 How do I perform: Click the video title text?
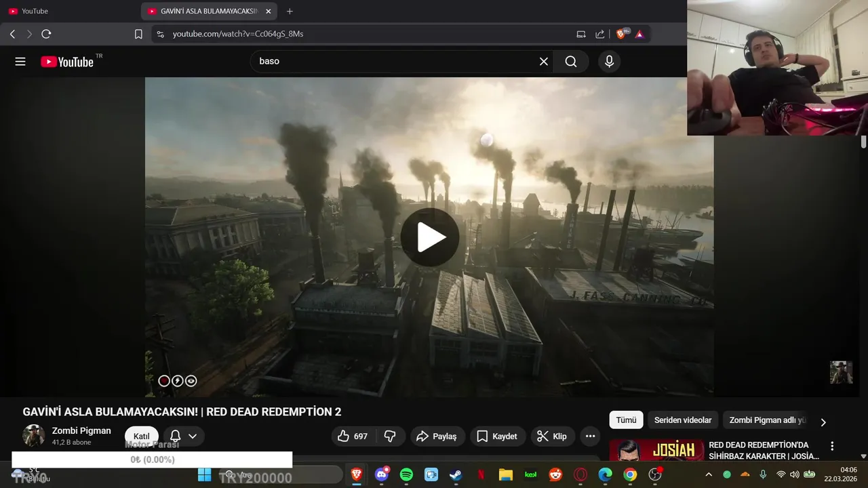point(182,412)
